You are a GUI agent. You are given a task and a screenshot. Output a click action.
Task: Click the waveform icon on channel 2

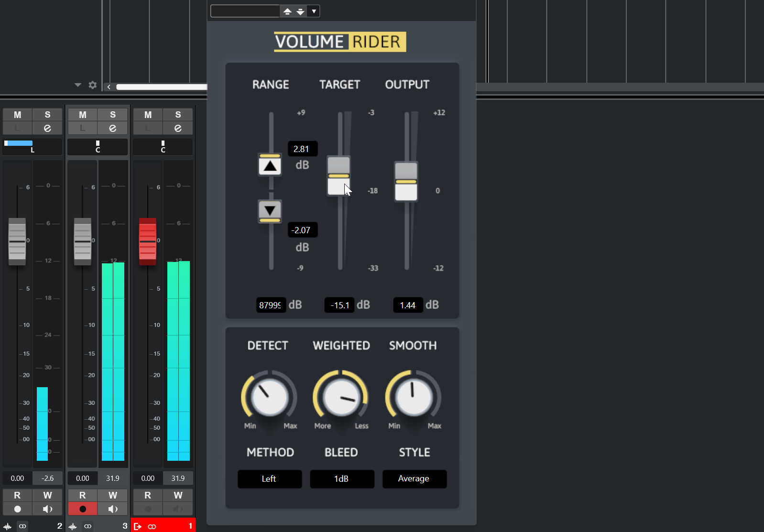point(7,526)
